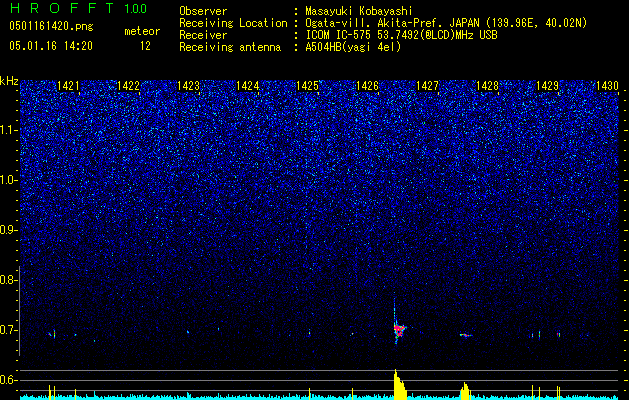Click the version number 1.0.0
Viewport: 629px width, 400px height.
coord(136,8)
